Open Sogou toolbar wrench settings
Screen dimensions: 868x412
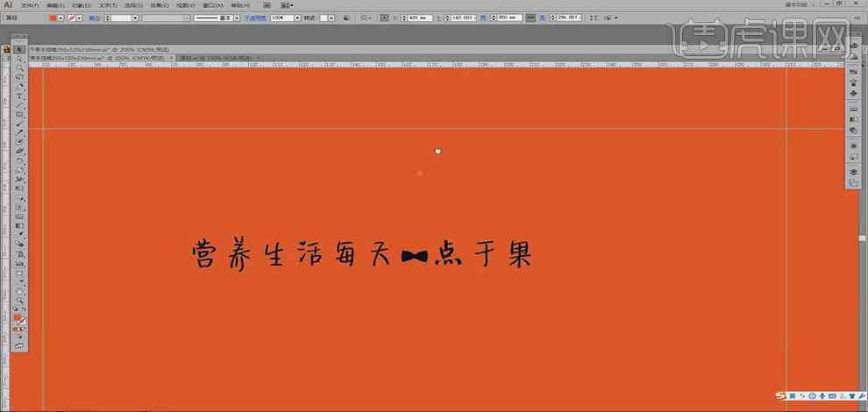860,395
